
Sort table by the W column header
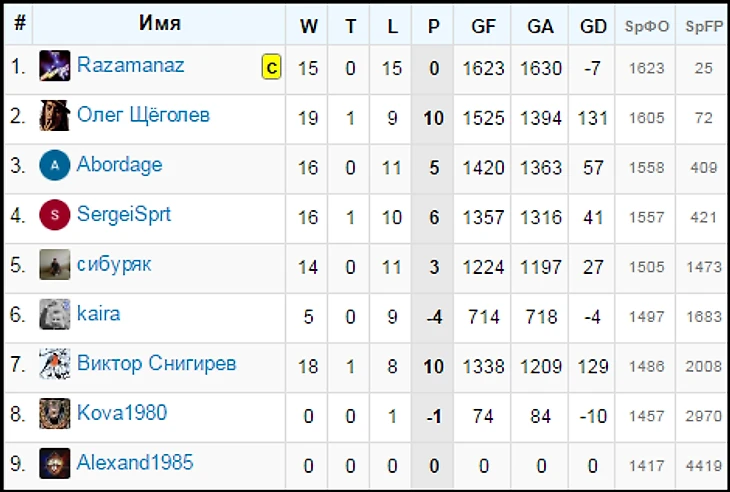click(308, 26)
